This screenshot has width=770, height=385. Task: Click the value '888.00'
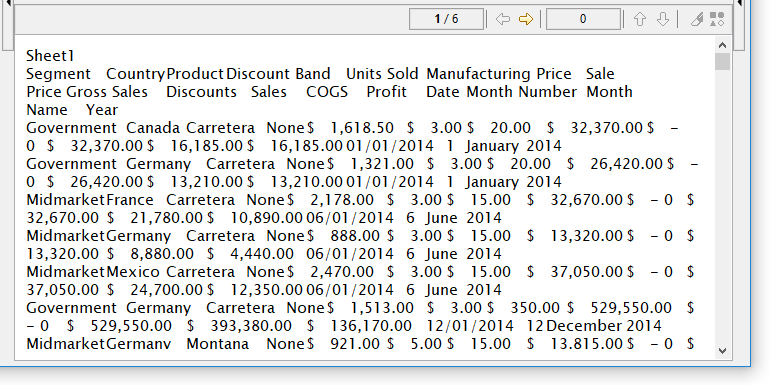[355, 236]
